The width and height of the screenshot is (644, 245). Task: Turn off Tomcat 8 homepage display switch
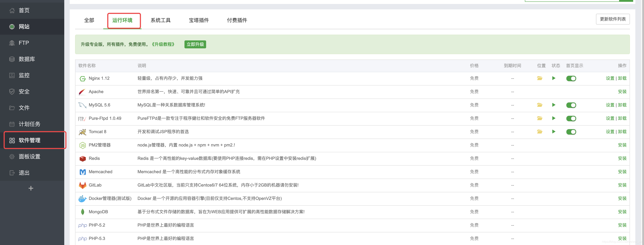coord(571,132)
